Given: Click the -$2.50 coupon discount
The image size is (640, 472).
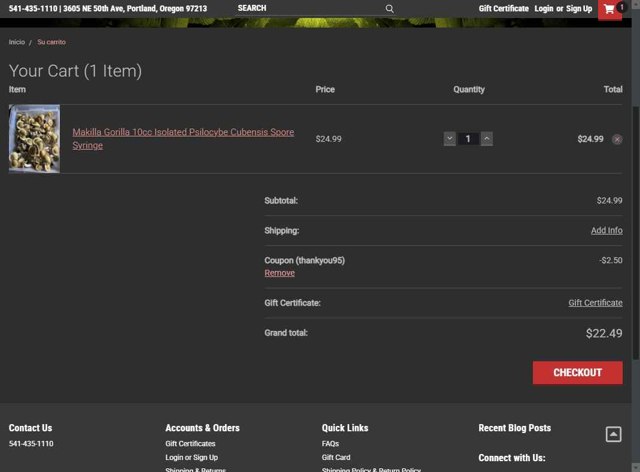Looking at the screenshot, I should (611, 260).
